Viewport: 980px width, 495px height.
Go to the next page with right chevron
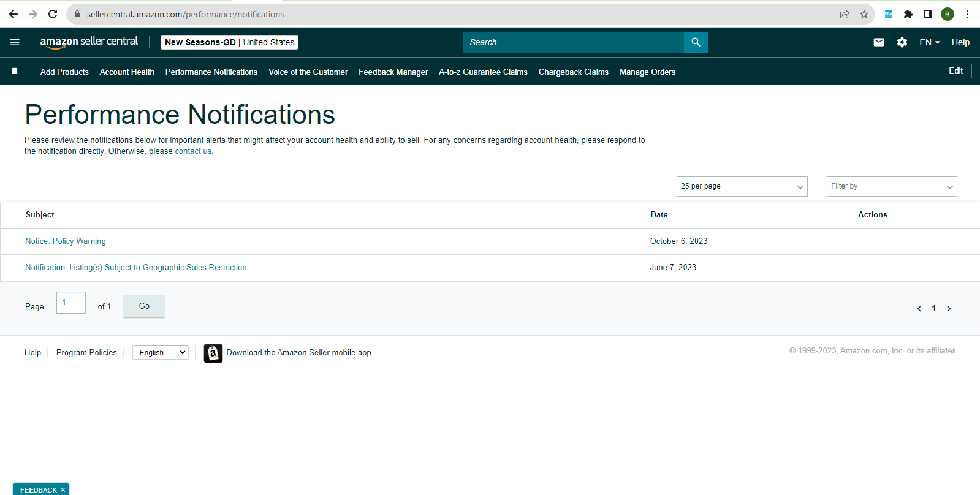(x=949, y=309)
